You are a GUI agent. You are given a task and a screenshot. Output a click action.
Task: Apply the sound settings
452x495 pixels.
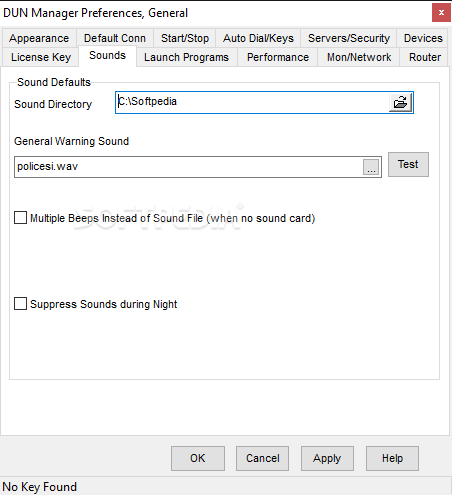click(x=327, y=458)
